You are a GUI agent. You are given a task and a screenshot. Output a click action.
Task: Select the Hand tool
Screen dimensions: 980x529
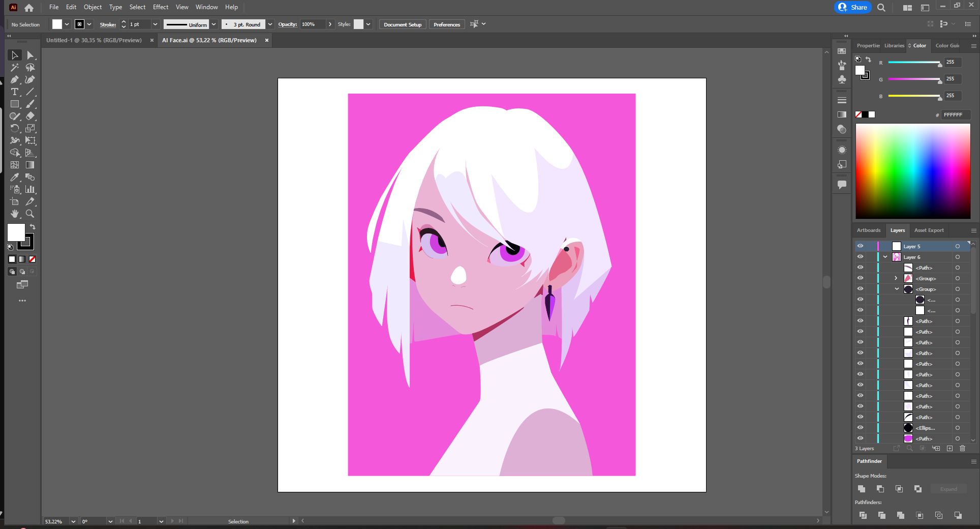click(x=14, y=214)
